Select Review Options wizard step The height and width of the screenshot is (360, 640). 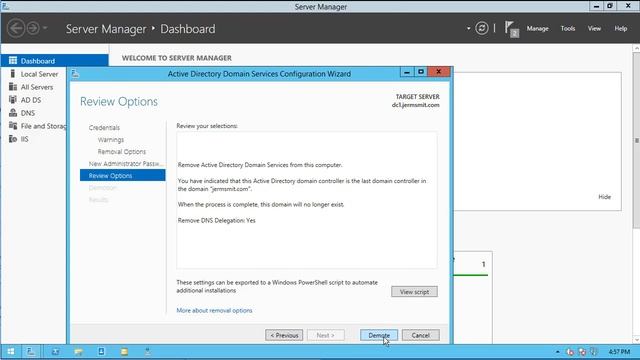(x=122, y=176)
